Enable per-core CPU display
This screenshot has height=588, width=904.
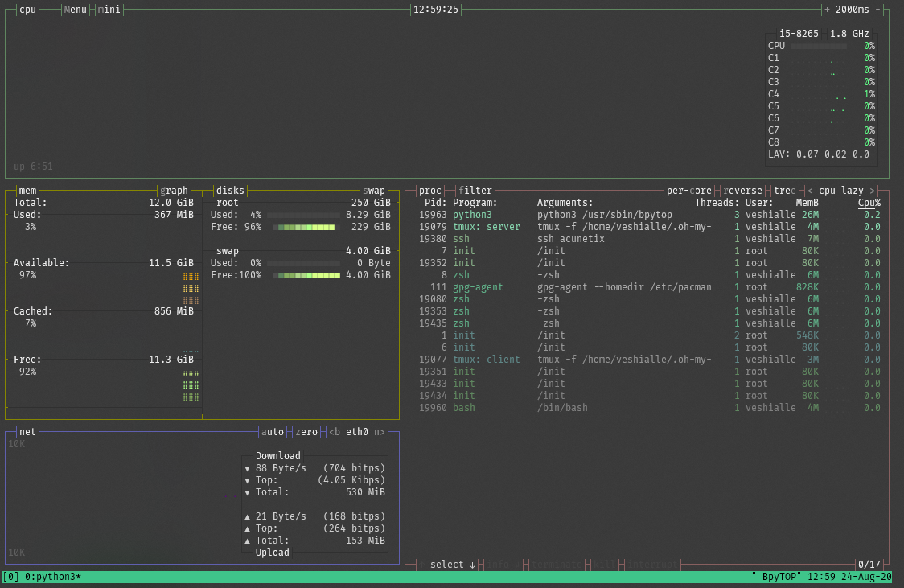(688, 191)
